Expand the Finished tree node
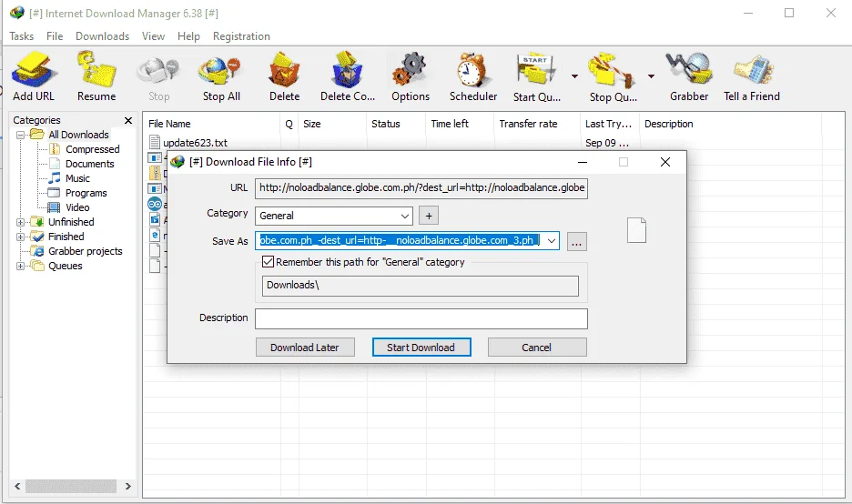The width and height of the screenshot is (852, 504). pos(21,237)
